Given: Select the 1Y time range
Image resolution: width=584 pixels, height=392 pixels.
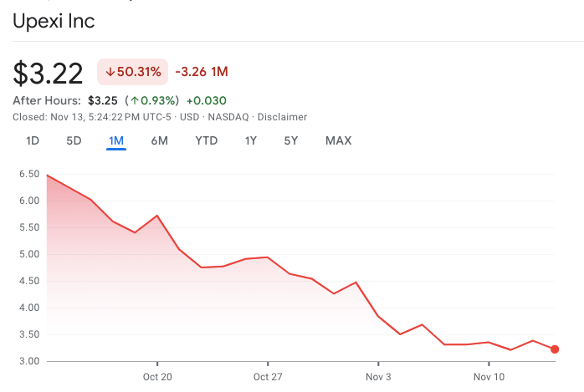Looking at the screenshot, I should tap(250, 140).
